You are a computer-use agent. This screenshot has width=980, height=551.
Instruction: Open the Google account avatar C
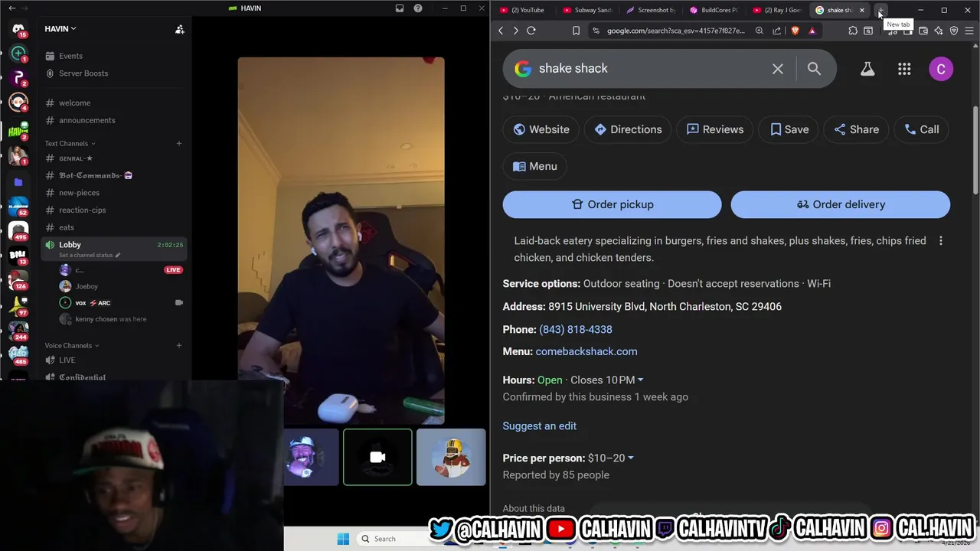point(941,69)
